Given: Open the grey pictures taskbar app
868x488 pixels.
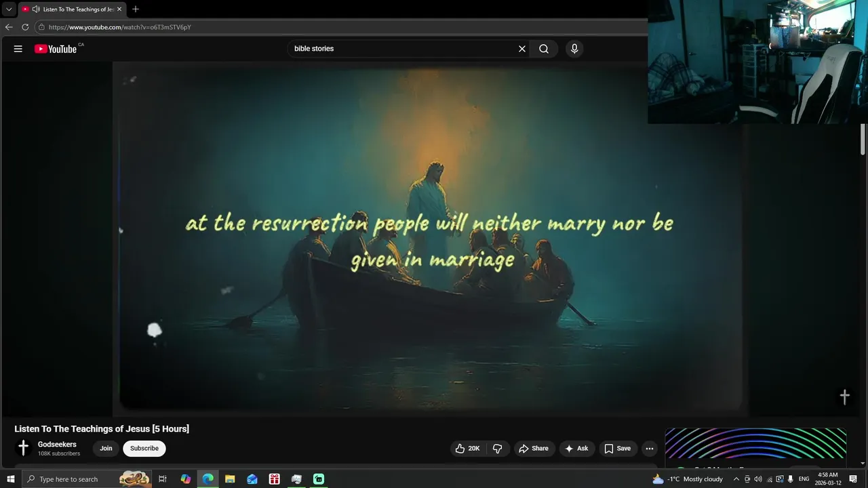Looking at the screenshot, I should tap(296, 479).
